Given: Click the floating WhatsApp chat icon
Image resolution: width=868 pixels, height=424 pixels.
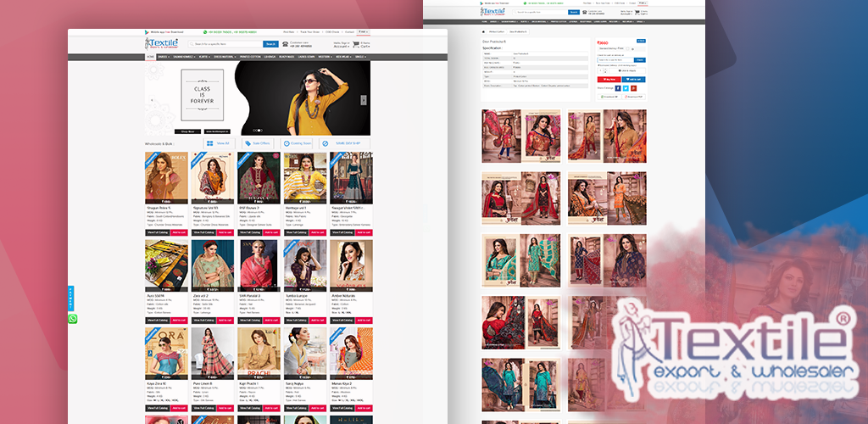Looking at the screenshot, I should point(73,319).
